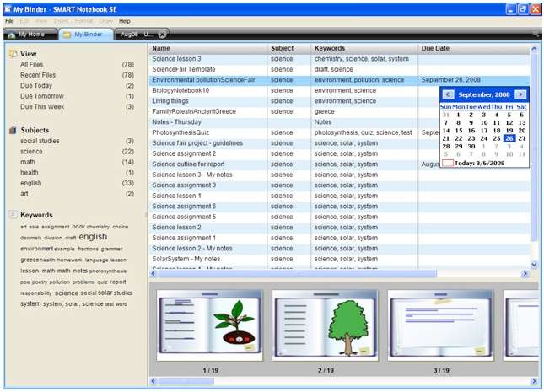This screenshot has width=544, height=392.
Task: Click the large english keyword tag
Action: pyautogui.click(x=93, y=238)
